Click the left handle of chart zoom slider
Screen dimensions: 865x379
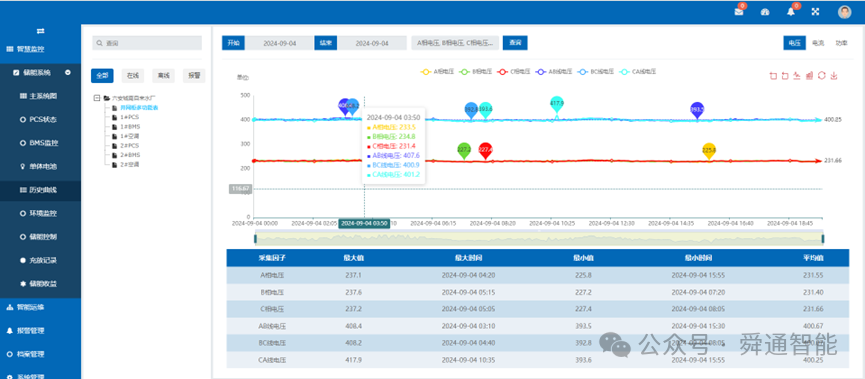pyautogui.click(x=255, y=238)
